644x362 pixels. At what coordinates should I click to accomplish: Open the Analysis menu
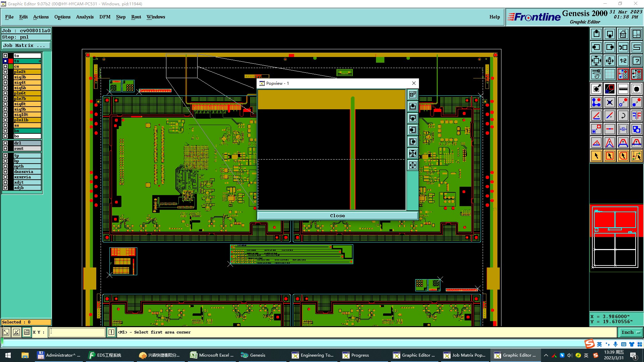point(85,17)
